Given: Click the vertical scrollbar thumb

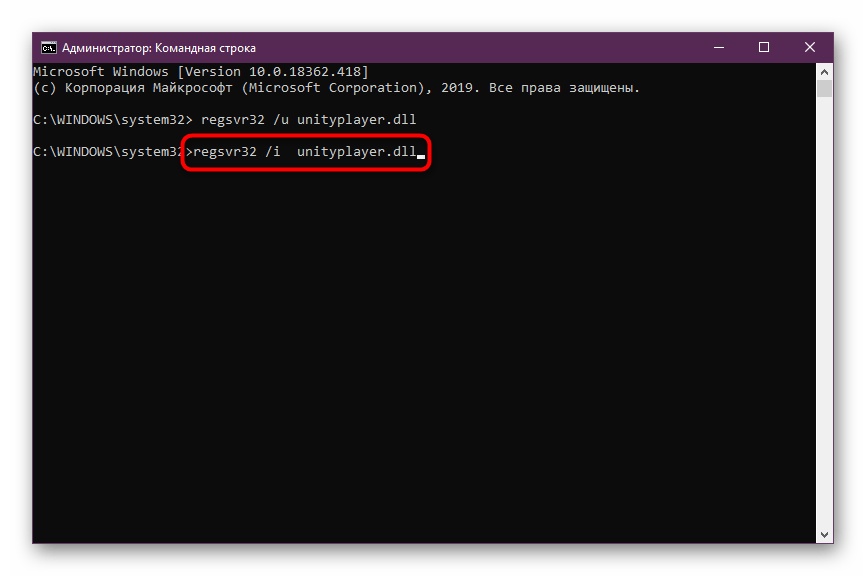Looking at the screenshot, I should [x=824, y=89].
